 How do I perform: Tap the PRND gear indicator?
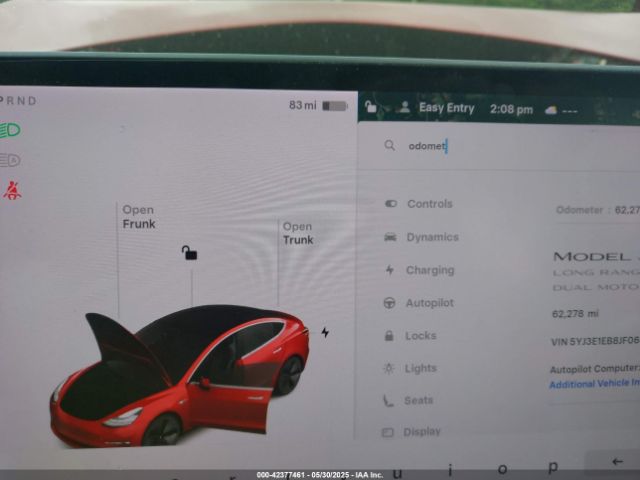(x=18, y=100)
